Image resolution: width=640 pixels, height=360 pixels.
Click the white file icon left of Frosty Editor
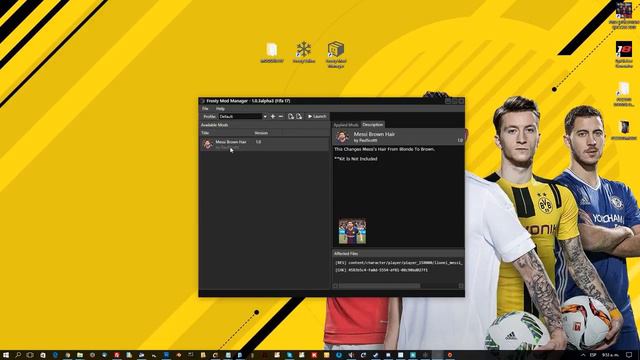272,52
